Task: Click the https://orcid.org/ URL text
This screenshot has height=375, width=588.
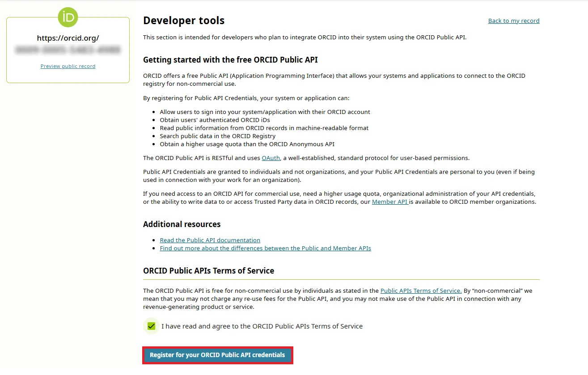Action: (x=68, y=38)
